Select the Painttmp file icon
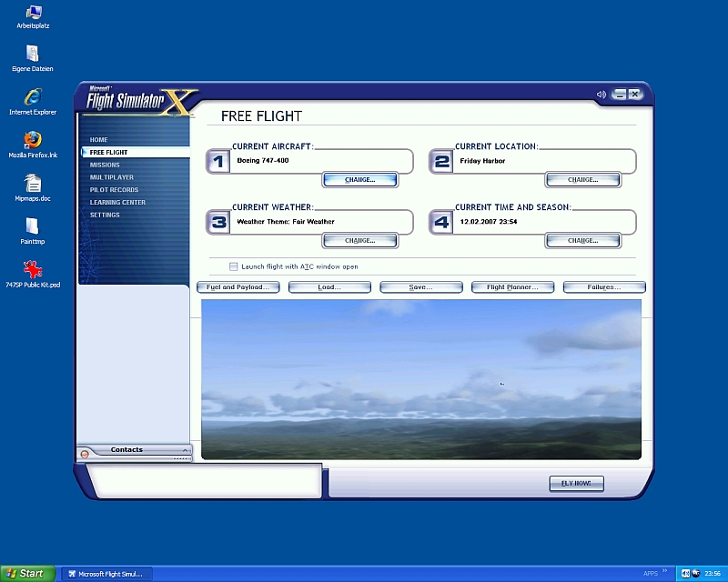Image resolution: width=728 pixels, height=582 pixels. [x=33, y=231]
